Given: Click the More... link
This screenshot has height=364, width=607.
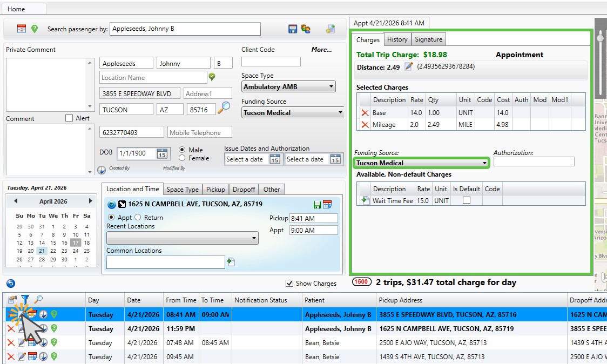Looking at the screenshot, I should coord(321,50).
